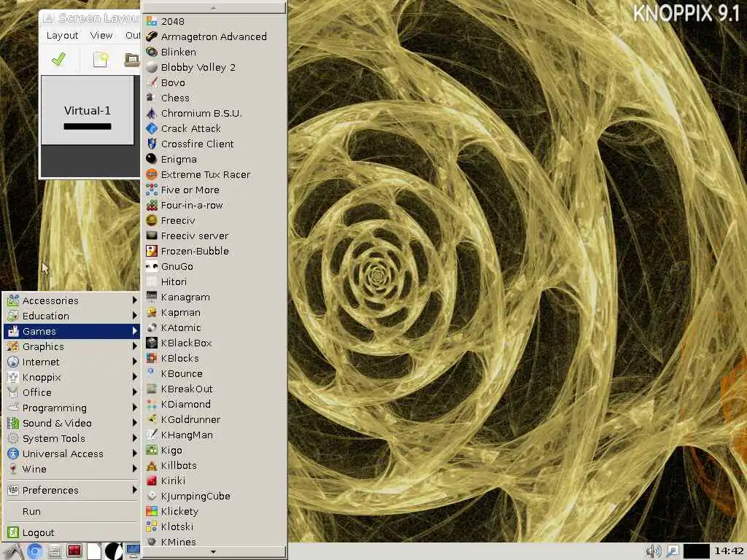Expand the Accessories submenu
The width and height of the screenshot is (747, 560).
(x=71, y=300)
